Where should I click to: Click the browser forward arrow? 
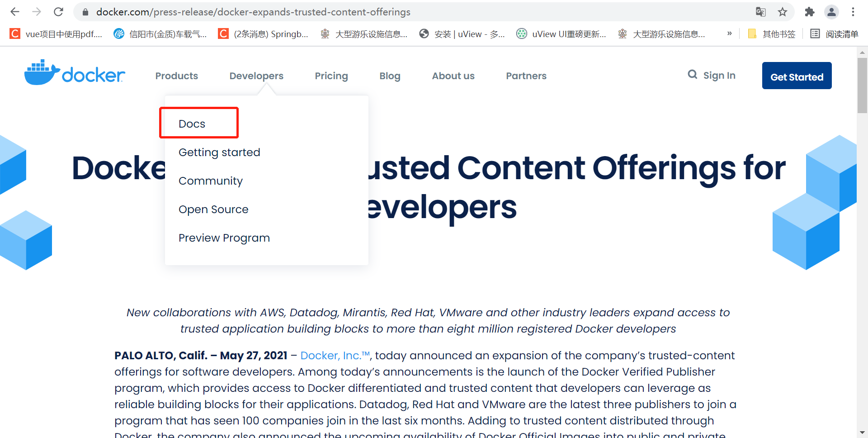[37, 12]
